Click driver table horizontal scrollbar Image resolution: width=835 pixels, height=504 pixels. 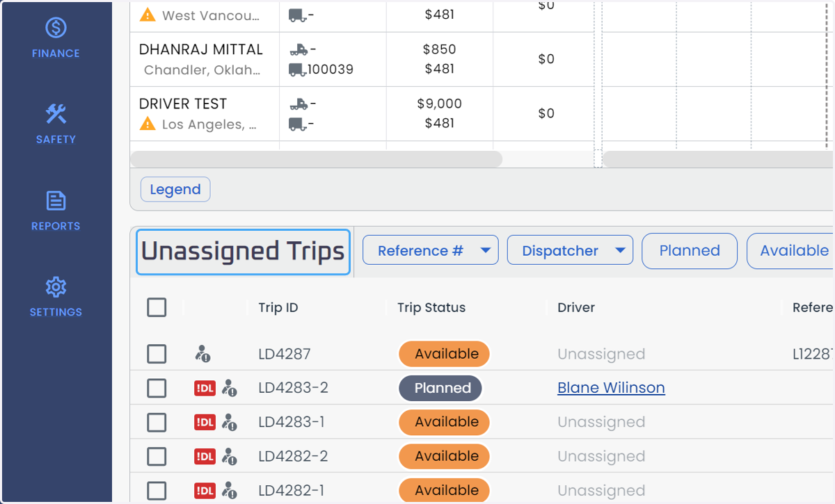tap(316, 159)
